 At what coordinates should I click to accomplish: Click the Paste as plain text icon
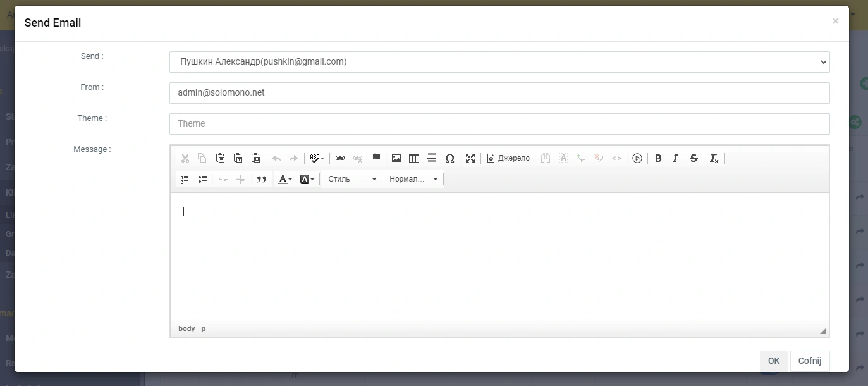coord(238,158)
